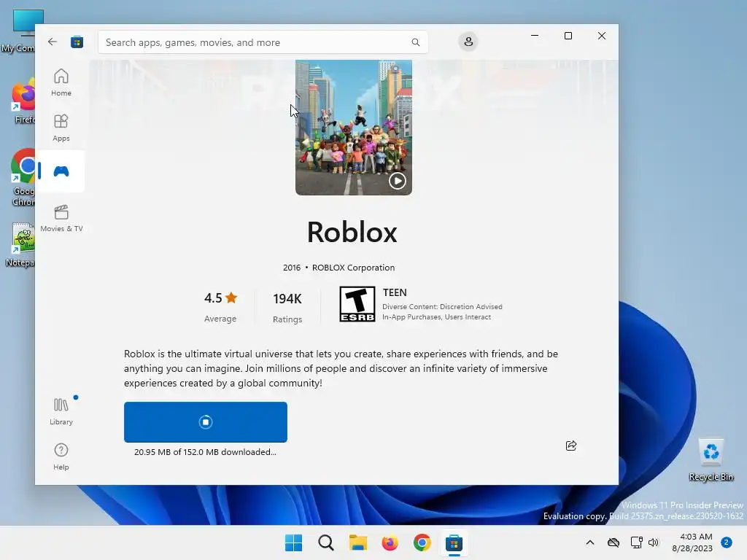Screen dimensions: 747x560
Task: Click the 4.5 star Average rating
Action: pos(220,307)
